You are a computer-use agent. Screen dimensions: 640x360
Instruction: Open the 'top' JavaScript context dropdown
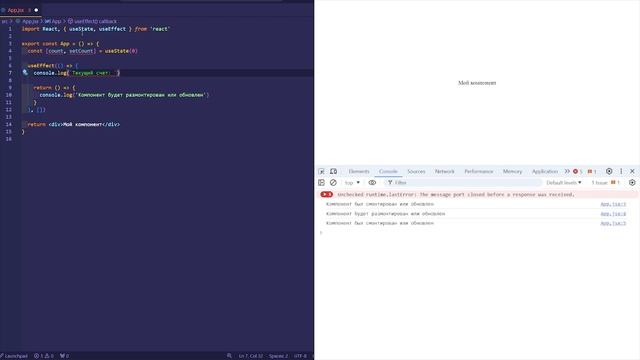tap(352, 182)
